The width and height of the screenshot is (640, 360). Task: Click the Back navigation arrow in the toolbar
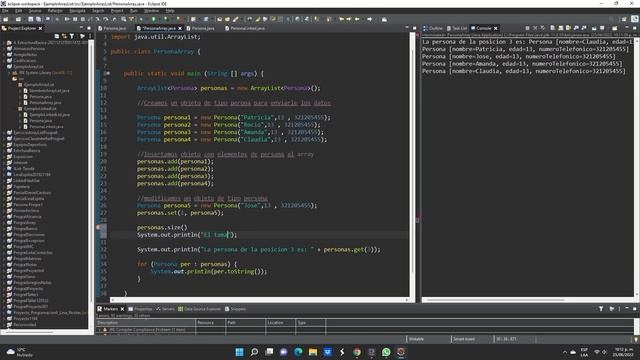click(x=357, y=19)
